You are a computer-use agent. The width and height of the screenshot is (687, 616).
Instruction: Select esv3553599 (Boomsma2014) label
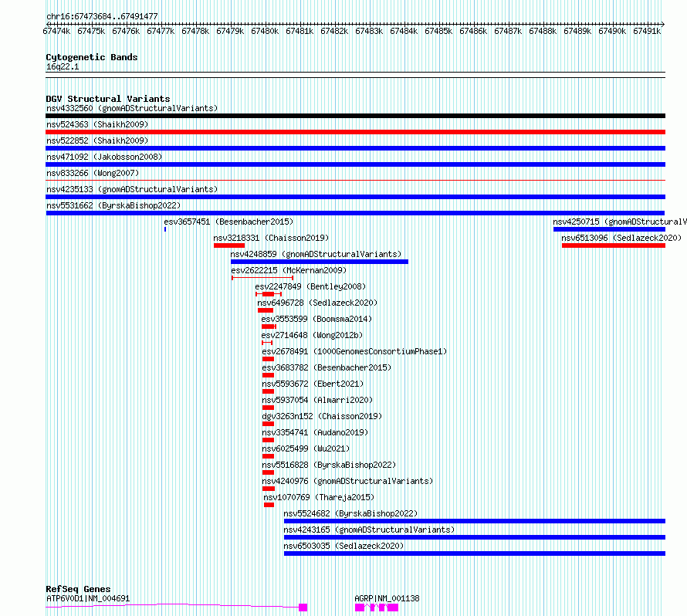tap(316, 319)
